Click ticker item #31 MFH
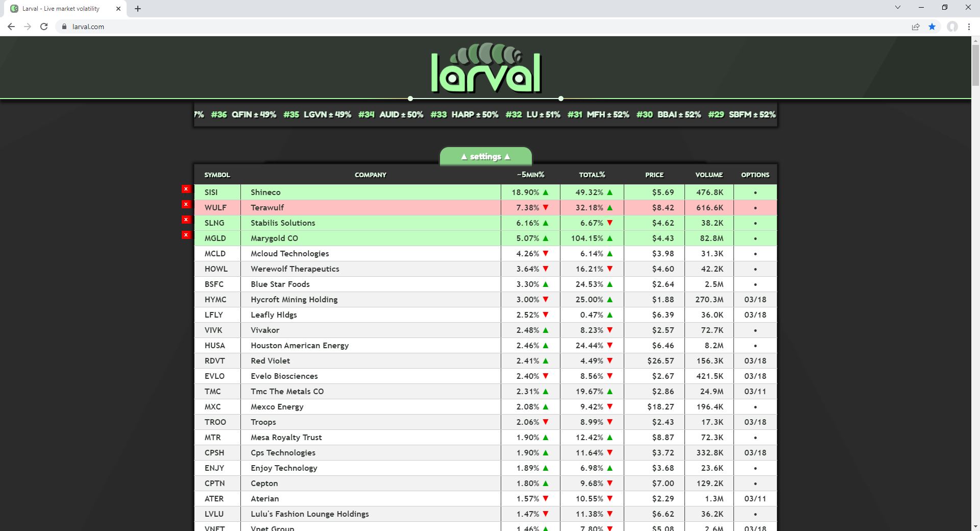 pos(598,114)
